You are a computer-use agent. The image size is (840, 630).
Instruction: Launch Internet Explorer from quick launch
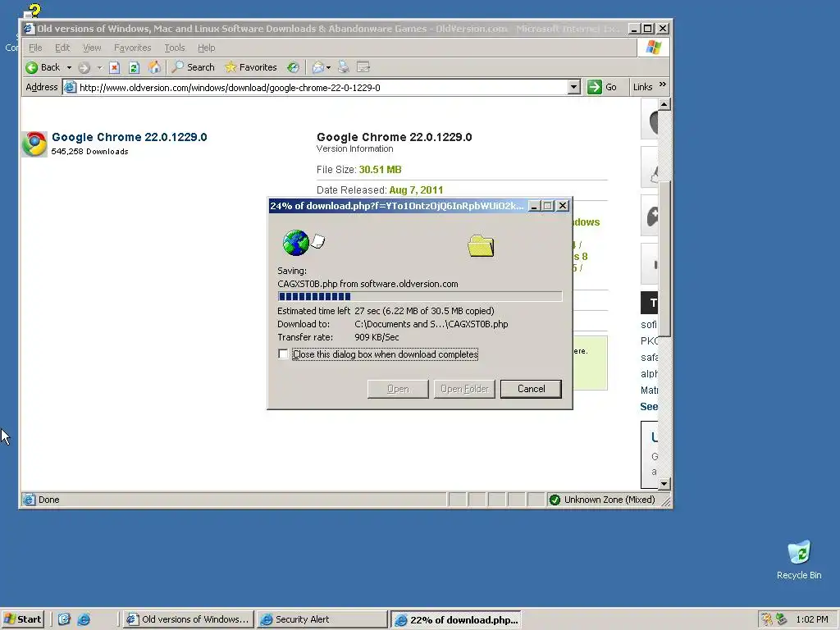[x=84, y=619]
